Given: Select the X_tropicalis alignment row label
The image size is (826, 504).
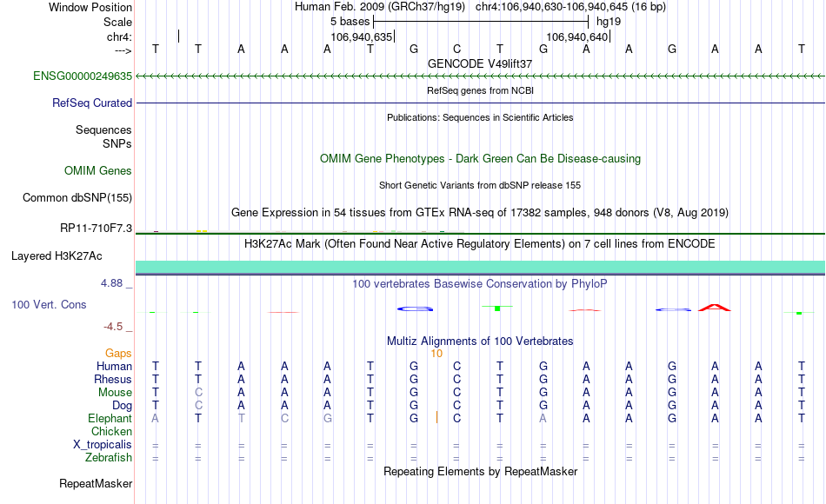Looking at the screenshot, I should coord(103,445).
